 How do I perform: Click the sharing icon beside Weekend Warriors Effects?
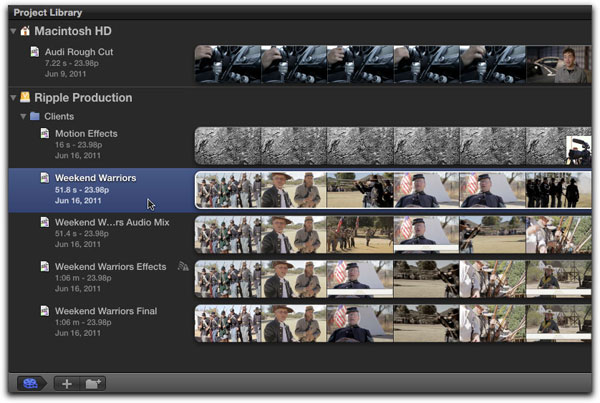click(x=183, y=266)
